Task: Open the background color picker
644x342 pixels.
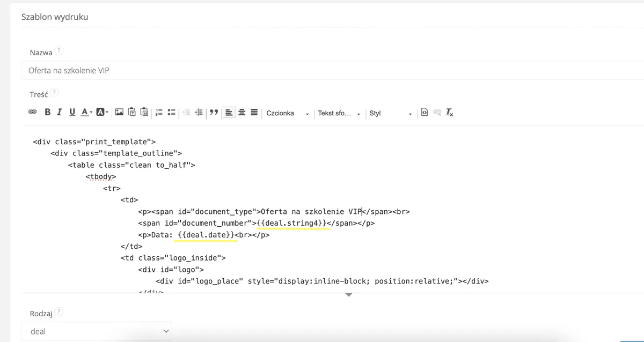Action: (102, 113)
